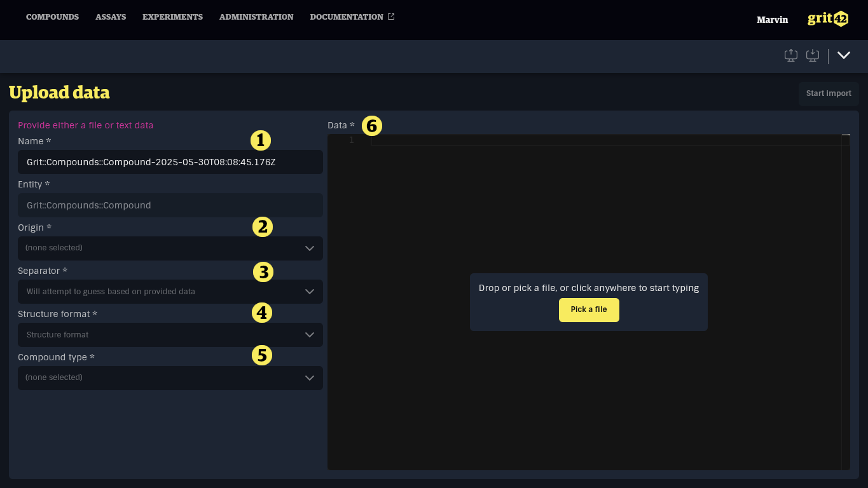868x488 pixels.
Task: Click the Data editor vertical scrollbar
Action: click(846, 302)
